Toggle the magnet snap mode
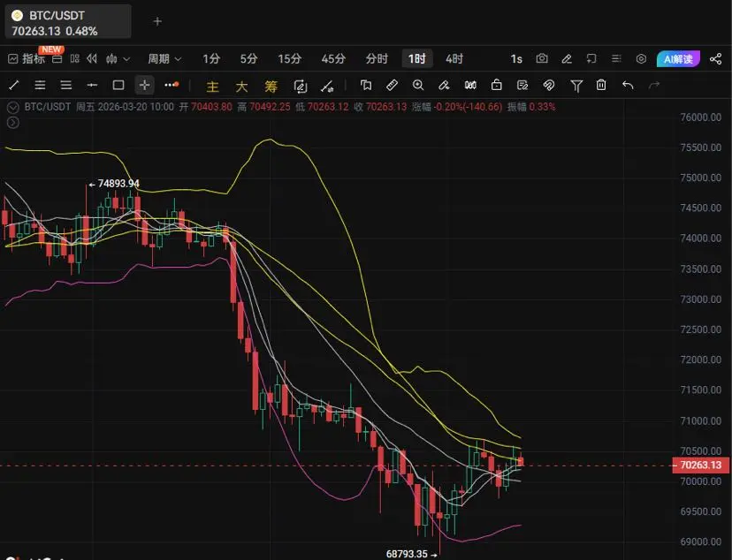Image resolution: width=732 pixels, height=560 pixels. (x=548, y=85)
